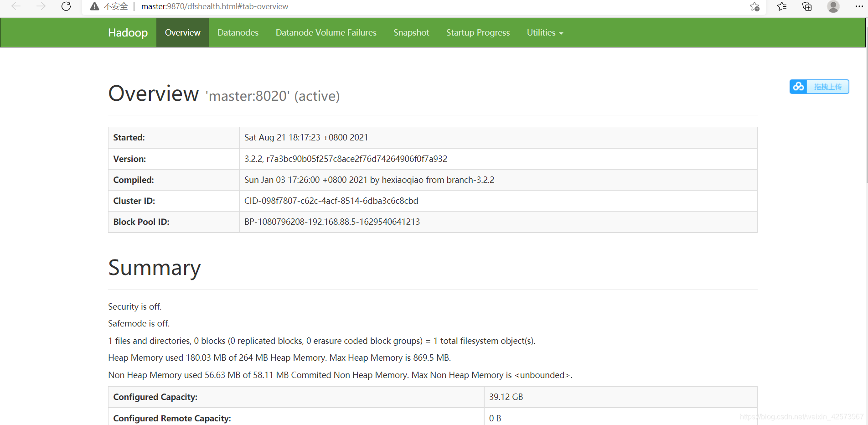Add page to favorites with star-plus icon
The height and width of the screenshot is (425, 868).
click(x=754, y=6)
